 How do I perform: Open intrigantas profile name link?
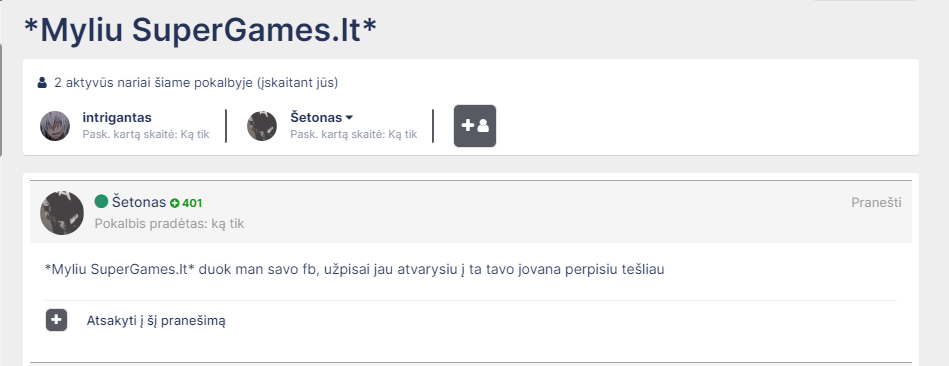click(x=117, y=117)
